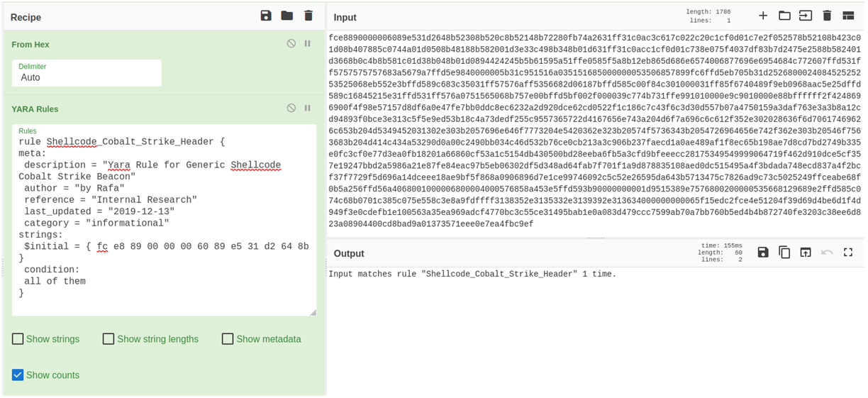Load a recipe using the folder icon
Viewport: 868px width, 398px height.
click(287, 16)
